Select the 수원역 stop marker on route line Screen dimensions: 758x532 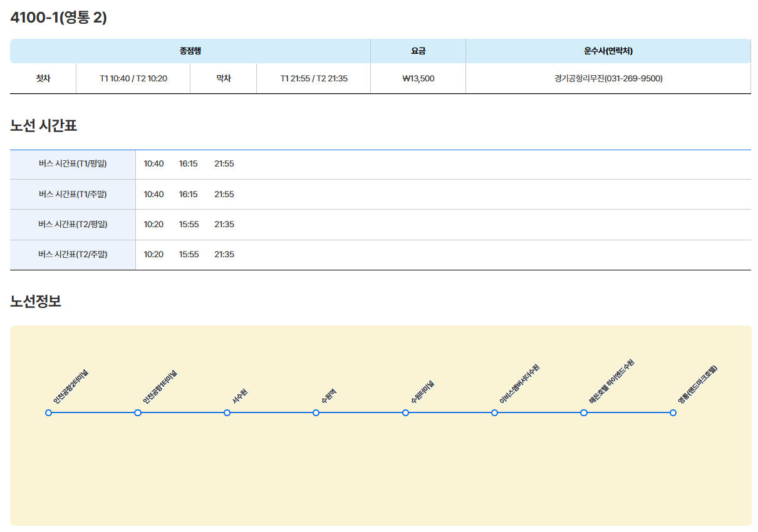pyautogui.click(x=316, y=412)
